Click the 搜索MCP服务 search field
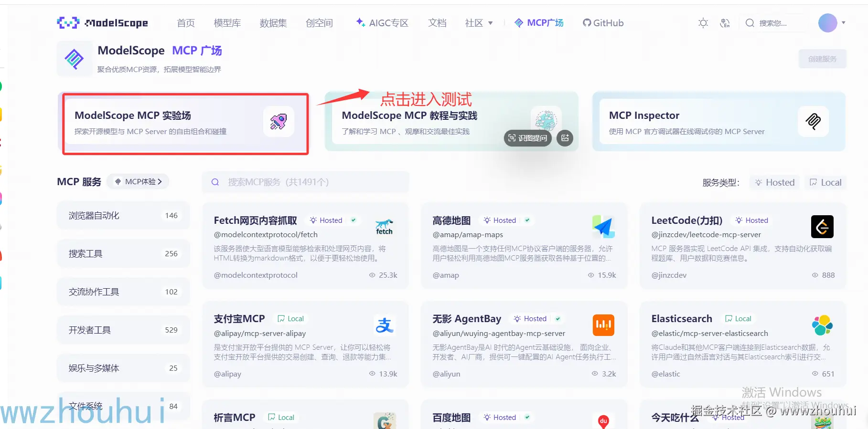The height and width of the screenshot is (429, 868). [x=306, y=182]
